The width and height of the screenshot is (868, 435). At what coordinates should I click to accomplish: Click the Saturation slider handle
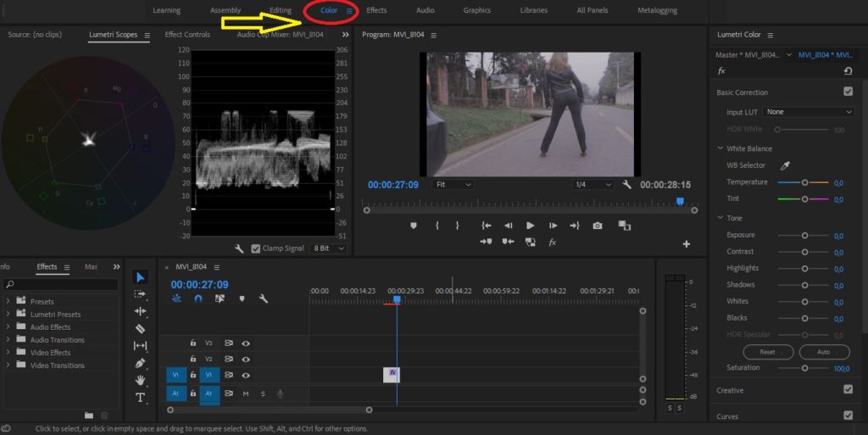click(804, 368)
